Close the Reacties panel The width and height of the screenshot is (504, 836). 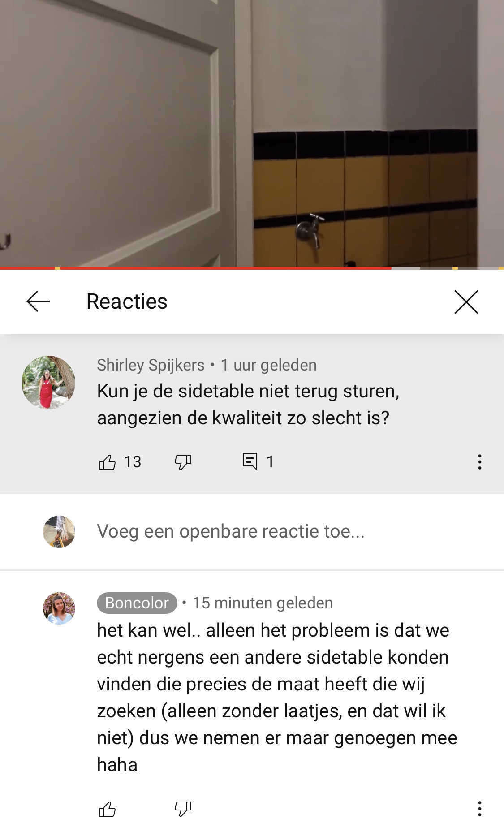coord(466,302)
